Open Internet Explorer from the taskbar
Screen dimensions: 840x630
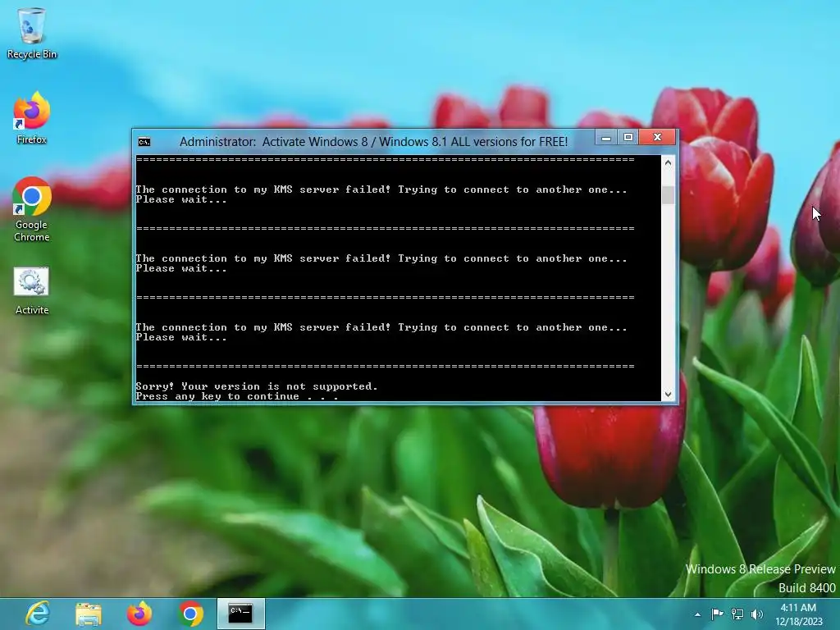coord(38,614)
